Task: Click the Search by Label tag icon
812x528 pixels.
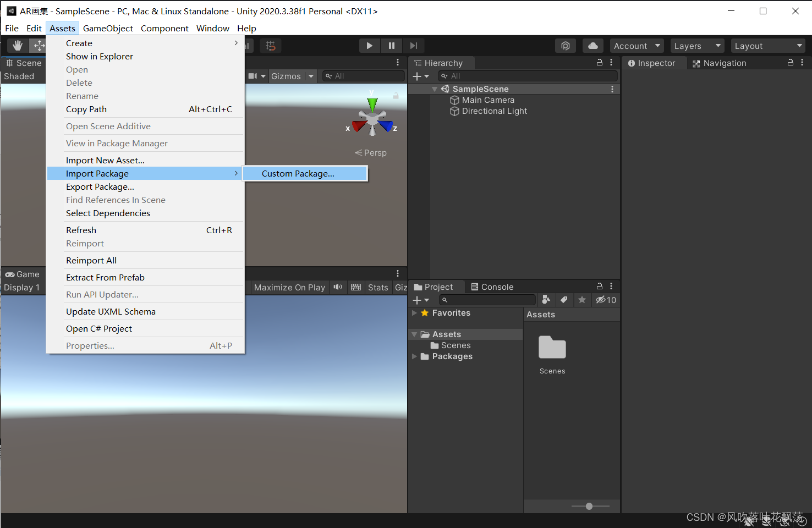Action: 564,300
